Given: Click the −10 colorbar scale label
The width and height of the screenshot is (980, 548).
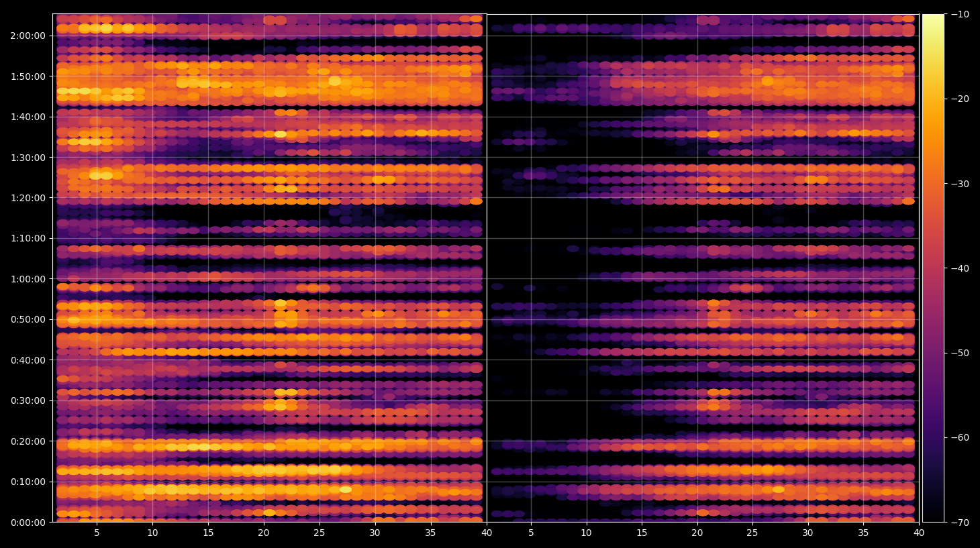Looking at the screenshot, I should click(x=960, y=14).
